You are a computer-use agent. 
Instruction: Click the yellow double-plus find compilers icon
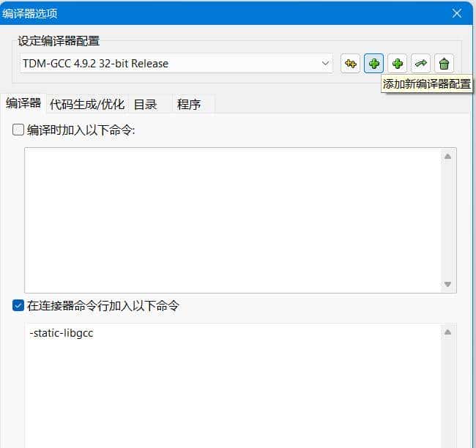350,64
